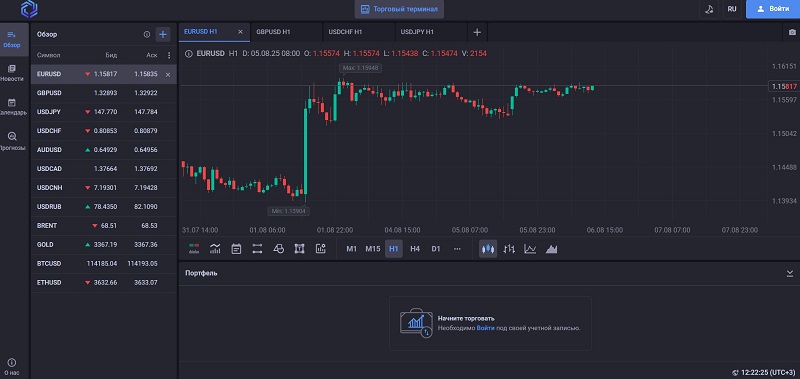Screen dimensions: 800x379
Task: Open the Прогнозы sidebar section
Action: click(12, 141)
